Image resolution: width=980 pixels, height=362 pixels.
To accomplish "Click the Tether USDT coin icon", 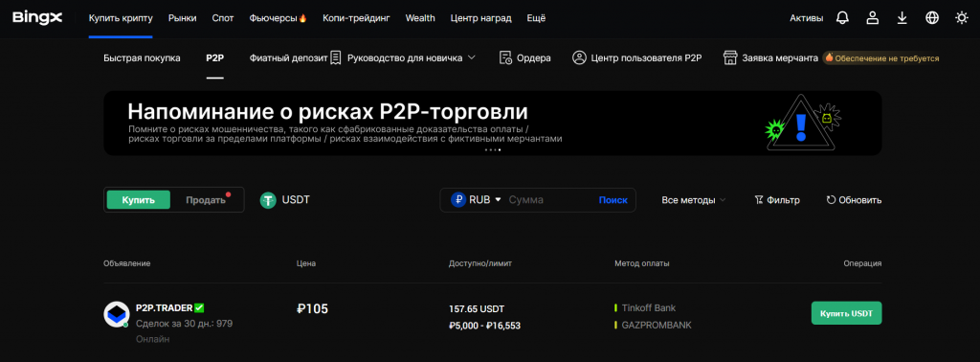I will tap(269, 200).
